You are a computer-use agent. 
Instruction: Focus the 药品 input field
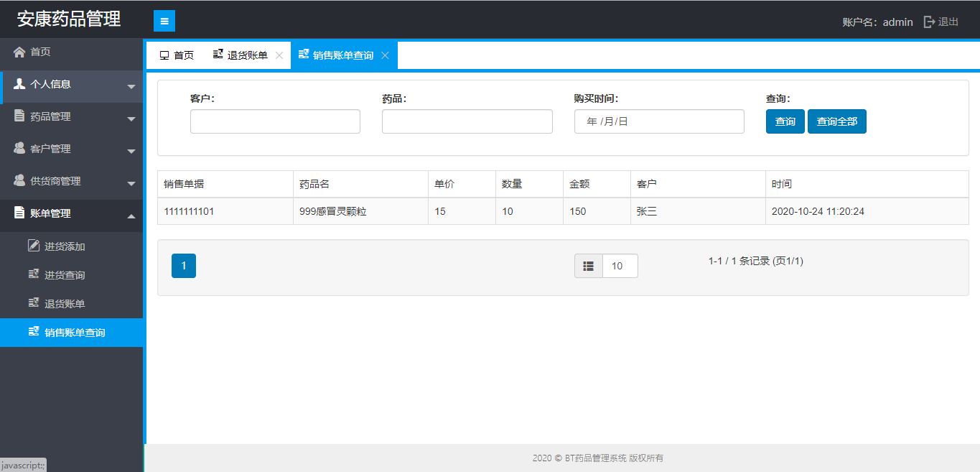(467, 121)
